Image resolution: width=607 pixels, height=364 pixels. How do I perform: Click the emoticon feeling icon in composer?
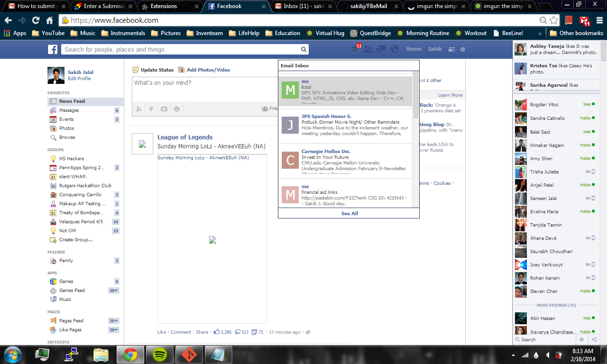pyautogui.click(x=177, y=109)
